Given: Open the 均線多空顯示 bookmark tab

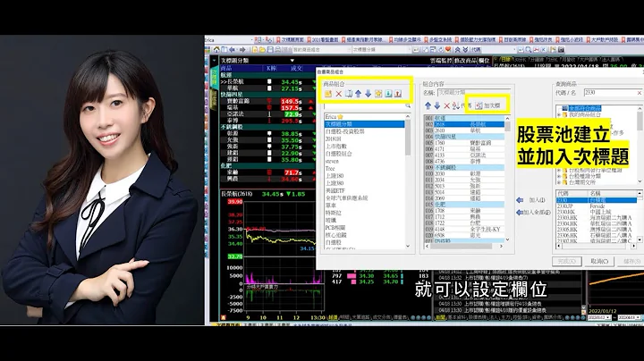Looking at the screenshot, I should click(x=405, y=40).
